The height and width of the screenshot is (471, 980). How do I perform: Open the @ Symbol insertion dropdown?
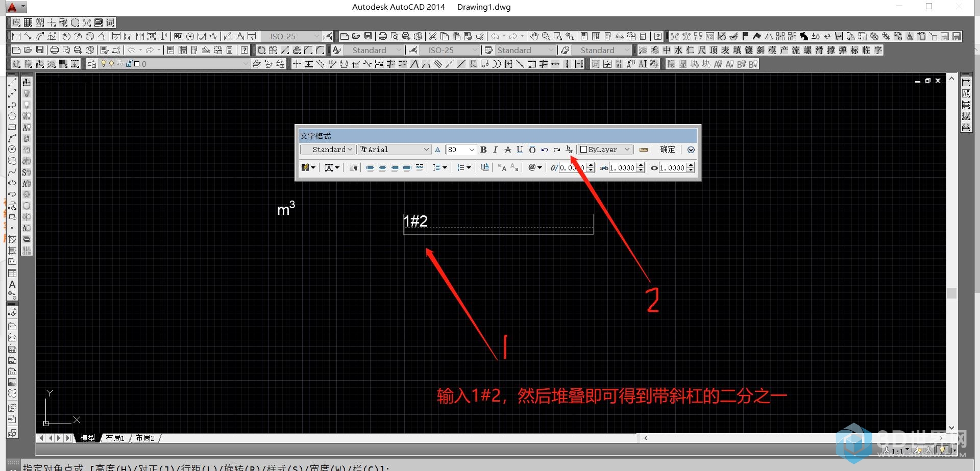535,167
